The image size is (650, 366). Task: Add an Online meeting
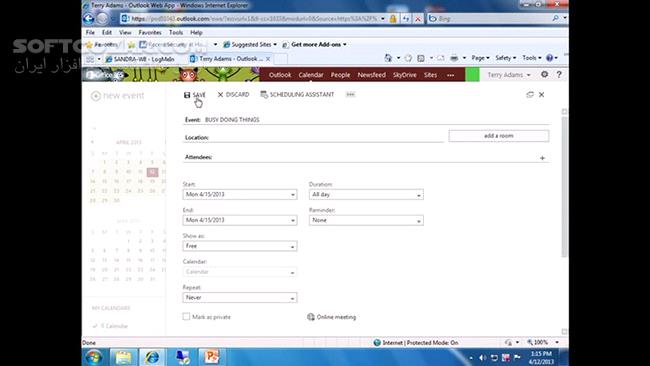(x=331, y=317)
